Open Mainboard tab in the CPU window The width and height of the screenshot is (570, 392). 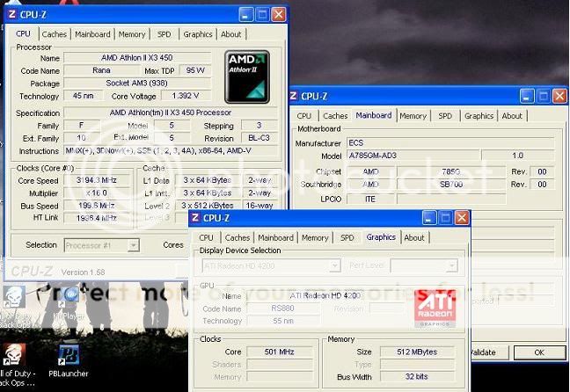(92, 34)
